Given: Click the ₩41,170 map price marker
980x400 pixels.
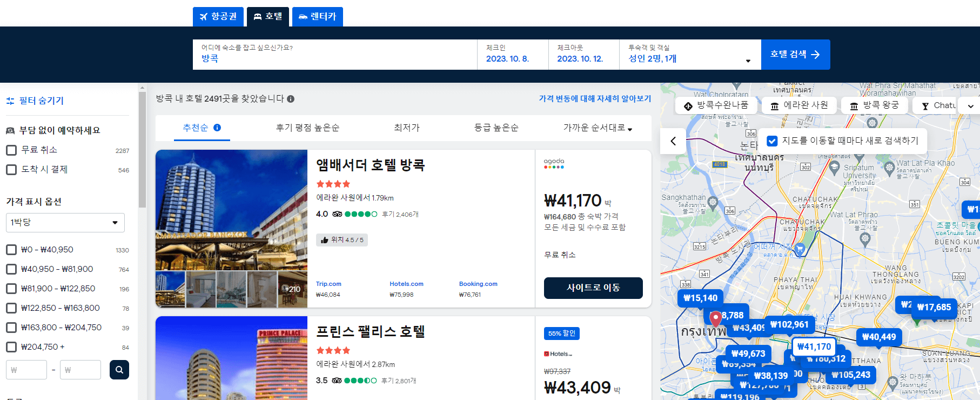Looking at the screenshot, I should point(814,346).
